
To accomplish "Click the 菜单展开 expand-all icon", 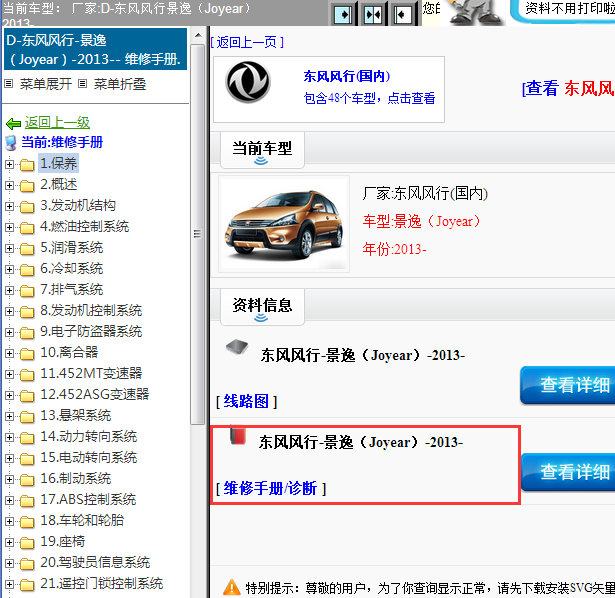I will pyautogui.click(x=9, y=84).
